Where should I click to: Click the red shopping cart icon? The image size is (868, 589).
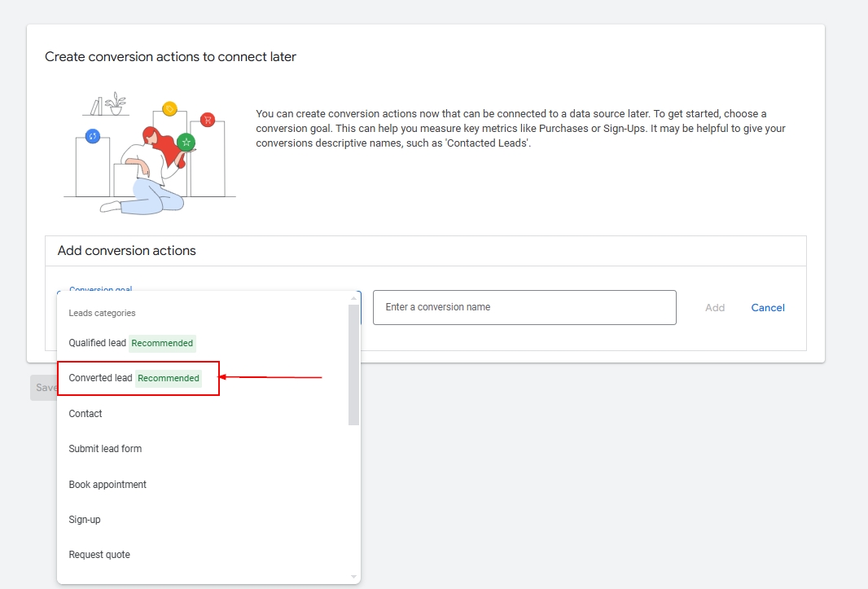pyautogui.click(x=208, y=120)
